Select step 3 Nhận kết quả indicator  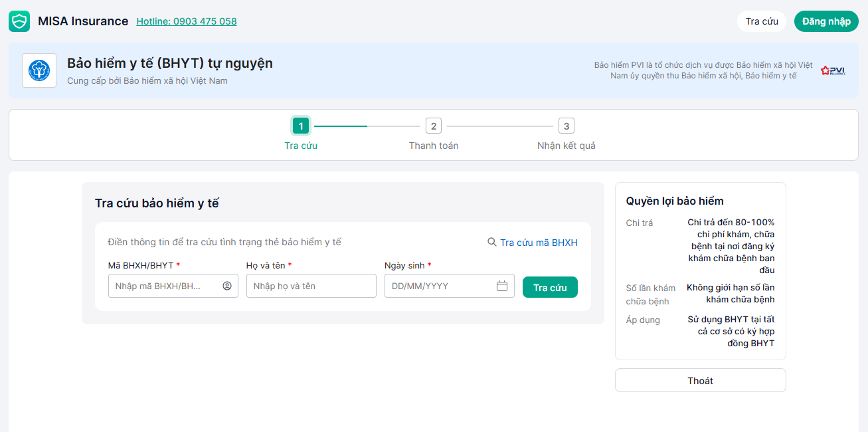pos(566,126)
